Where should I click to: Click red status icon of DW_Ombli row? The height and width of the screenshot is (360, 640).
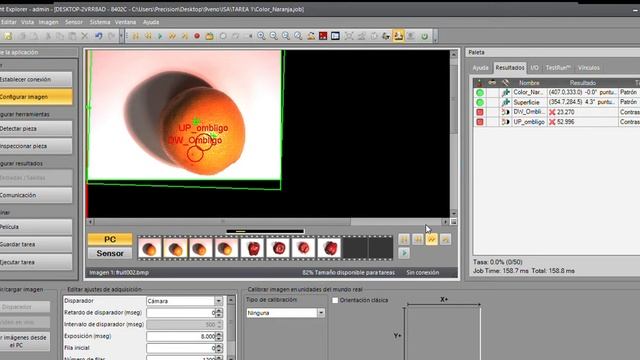point(480,112)
